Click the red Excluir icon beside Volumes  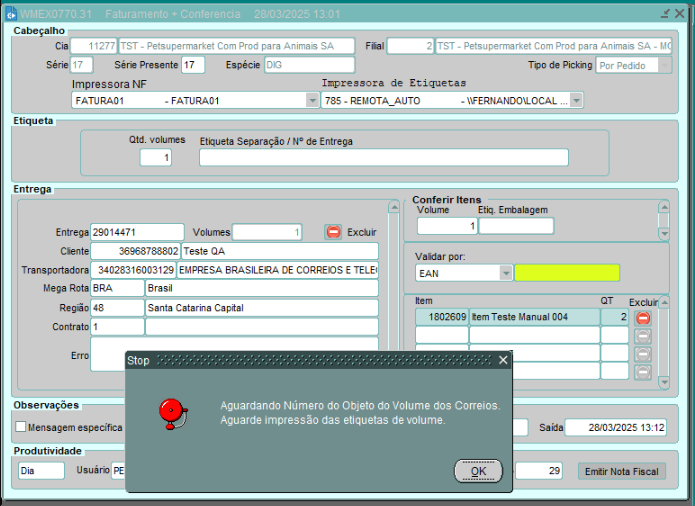[x=333, y=232]
